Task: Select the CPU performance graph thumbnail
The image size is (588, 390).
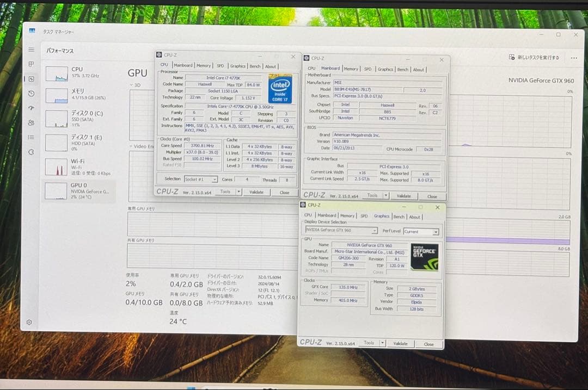Action: tap(57, 73)
